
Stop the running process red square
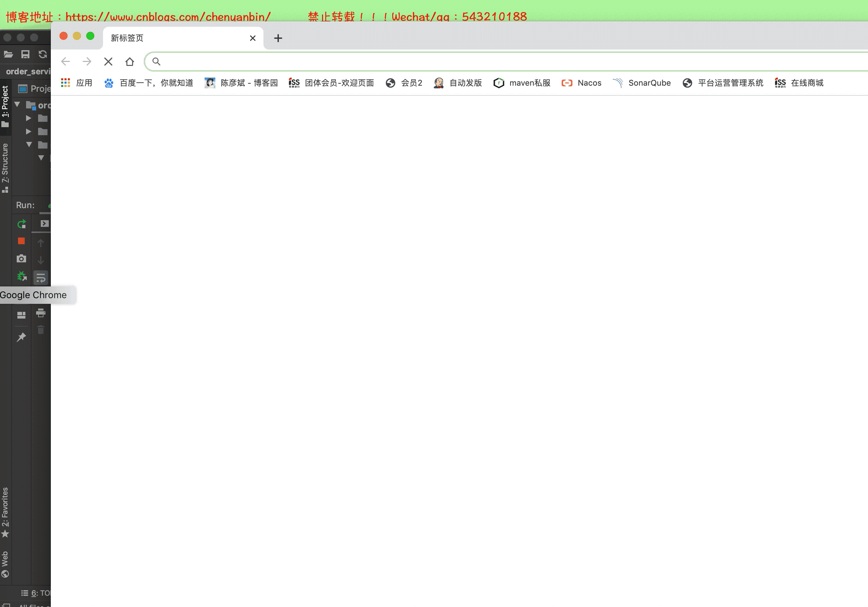pos(21,241)
